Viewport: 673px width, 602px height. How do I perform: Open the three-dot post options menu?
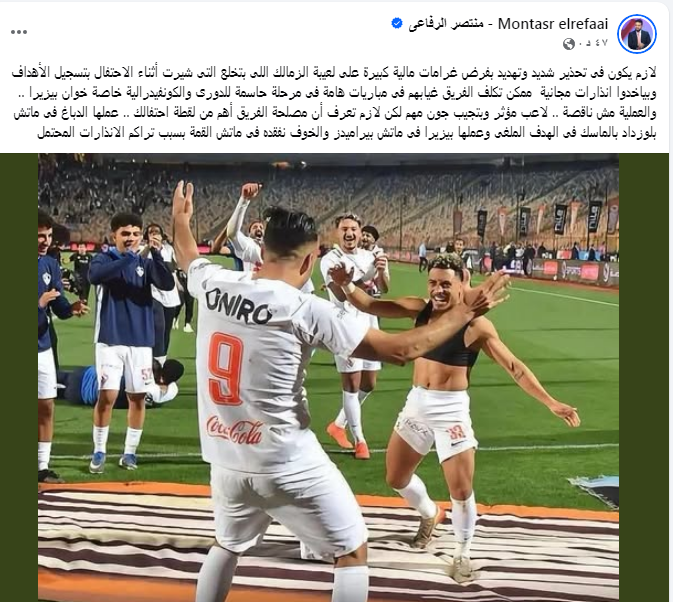[x=19, y=32]
